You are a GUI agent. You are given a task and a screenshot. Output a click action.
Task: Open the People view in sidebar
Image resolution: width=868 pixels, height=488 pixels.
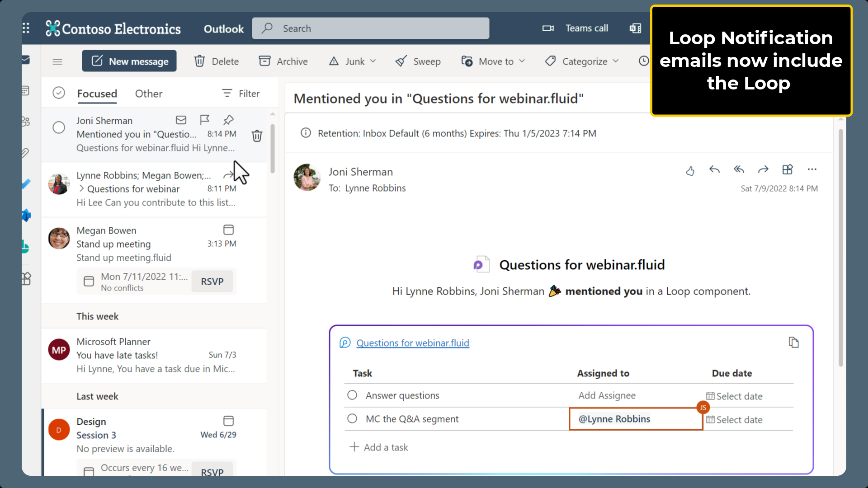pos(26,121)
